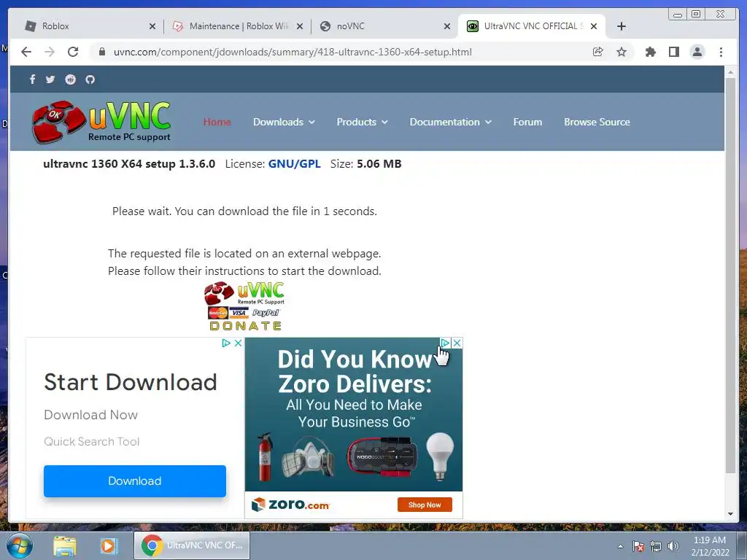Viewport: 747px width, 560px height.
Task: Close the UltraVNC VNC OFFICIAL tab
Action: 594,26
